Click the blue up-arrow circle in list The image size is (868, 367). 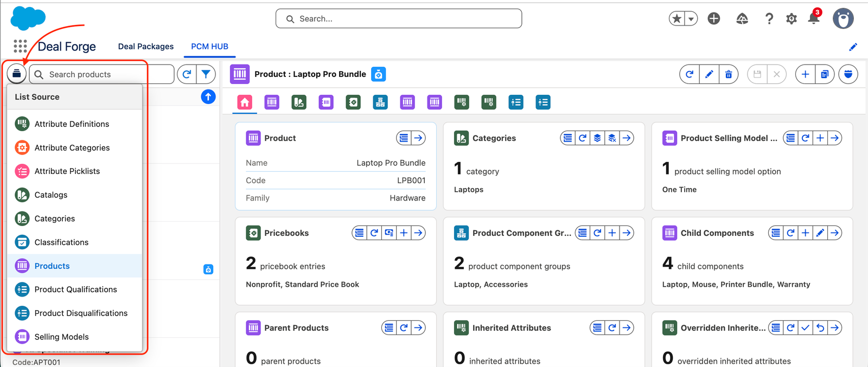[x=208, y=96]
